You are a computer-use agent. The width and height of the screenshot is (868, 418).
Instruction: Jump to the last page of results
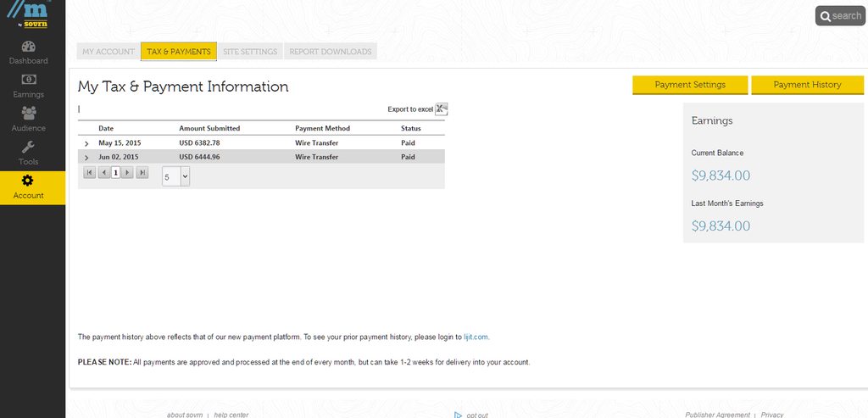[x=142, y=173]
